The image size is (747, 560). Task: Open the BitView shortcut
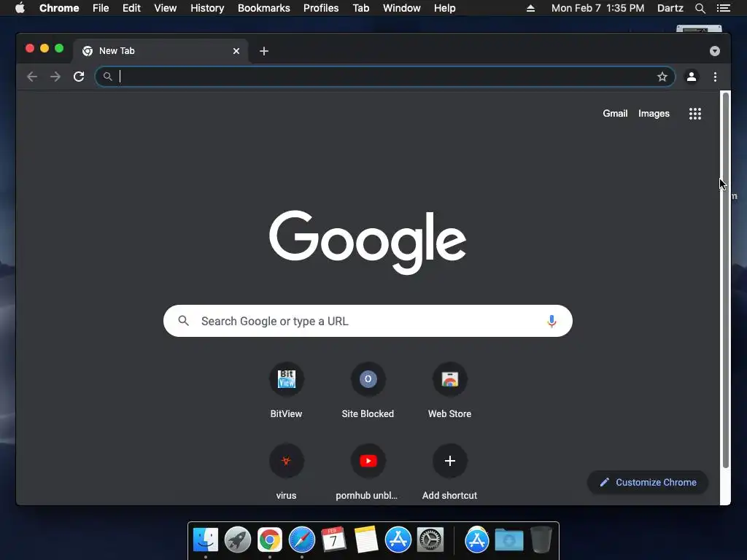tap(286, 390)
